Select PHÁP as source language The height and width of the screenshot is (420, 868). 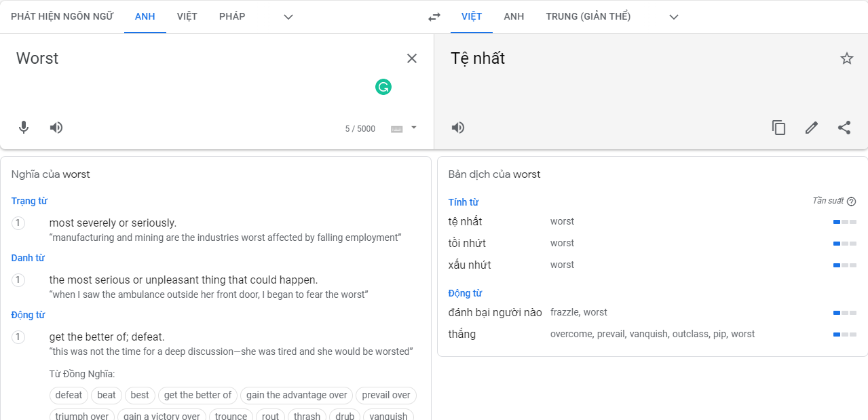coord(232,17)
